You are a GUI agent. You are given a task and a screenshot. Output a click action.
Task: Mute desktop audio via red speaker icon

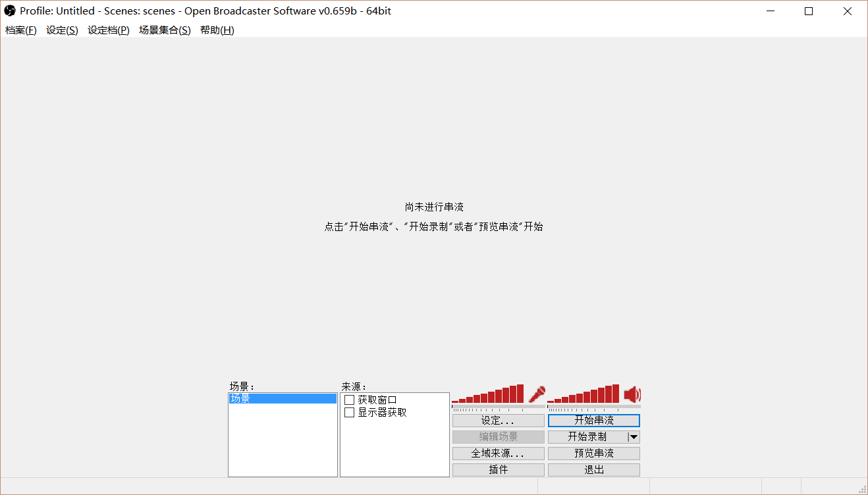pos(632,394)
